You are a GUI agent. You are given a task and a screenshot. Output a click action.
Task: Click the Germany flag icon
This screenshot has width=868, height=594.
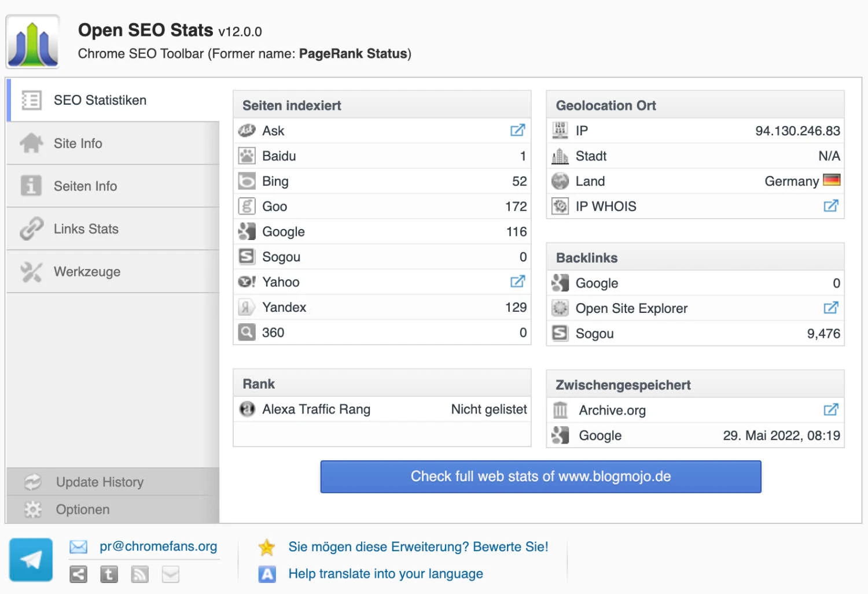[832, 180]
